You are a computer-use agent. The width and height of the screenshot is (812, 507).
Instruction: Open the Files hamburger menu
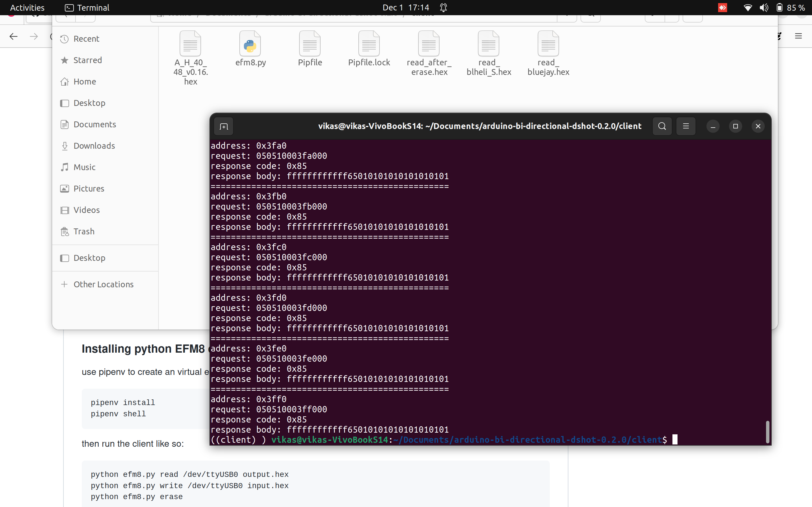[798, 36]
